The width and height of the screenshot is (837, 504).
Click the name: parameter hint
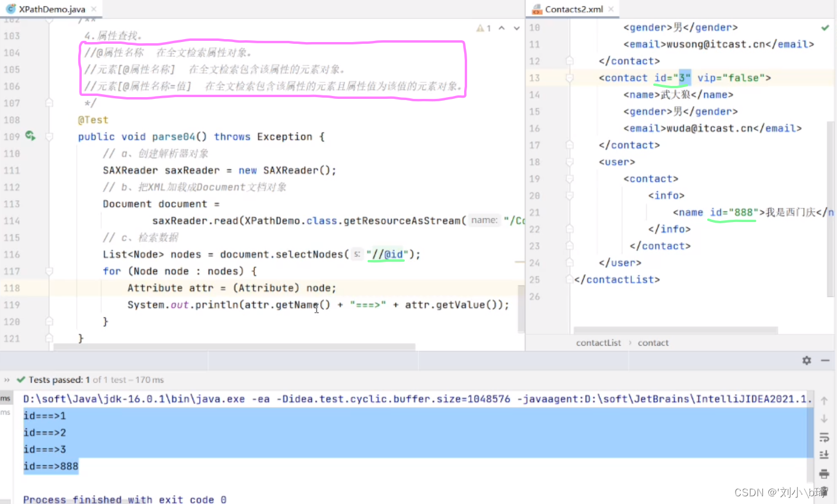[484, 220]
